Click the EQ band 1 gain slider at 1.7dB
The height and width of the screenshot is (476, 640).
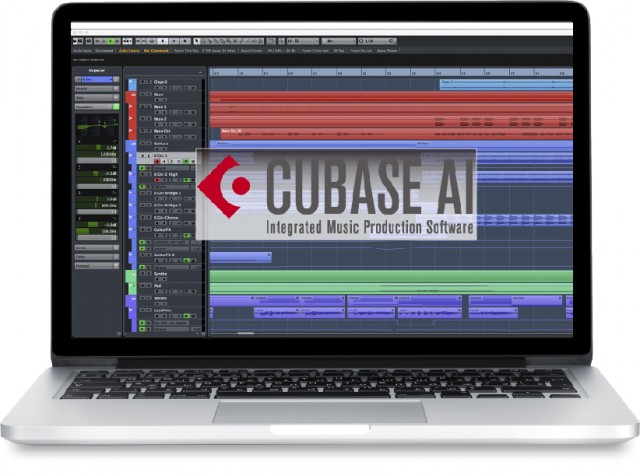pyautogui.click(x=97, y=147)
